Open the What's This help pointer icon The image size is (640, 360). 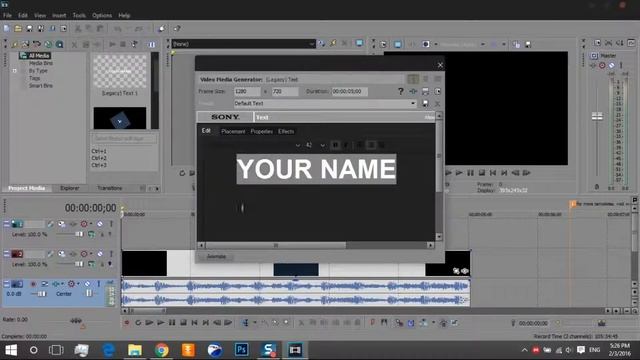point(177,29)
